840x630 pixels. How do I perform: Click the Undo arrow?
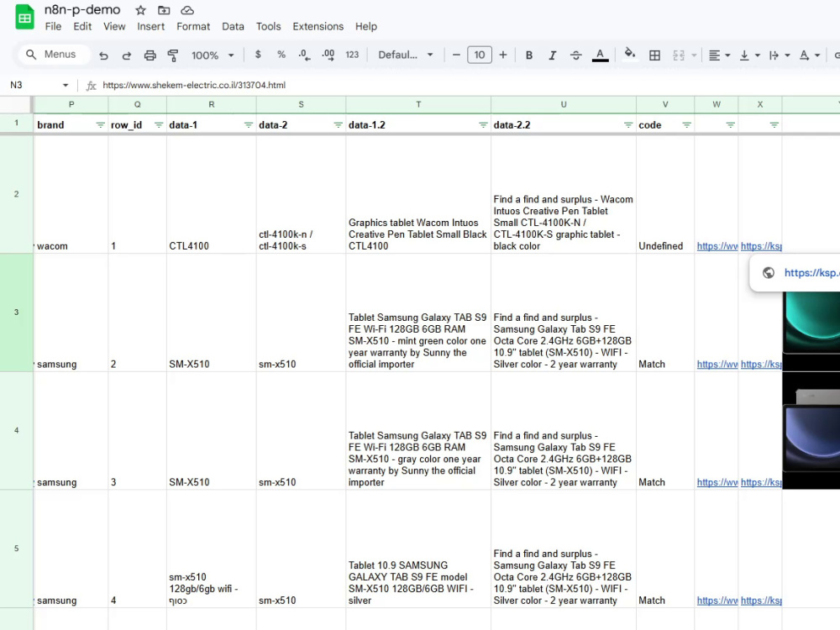103,55
